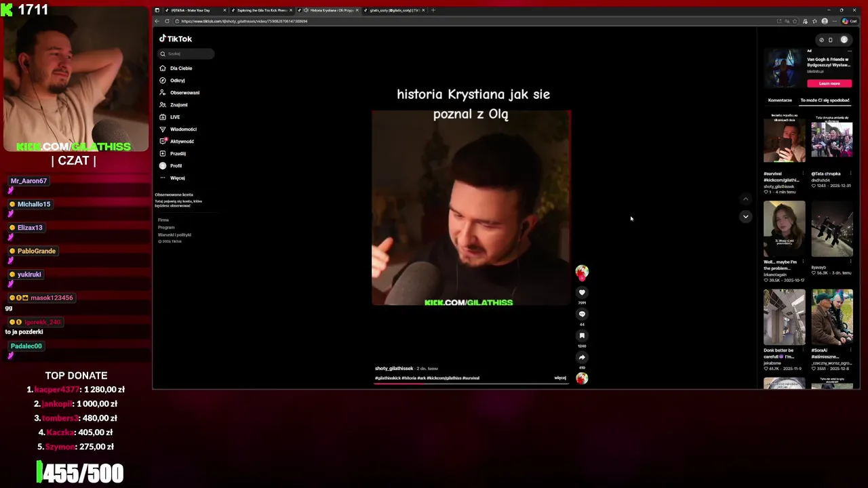Click the TikTok logo
The width and height of the screenshot is (868, 488).
[x=176, y=39]
